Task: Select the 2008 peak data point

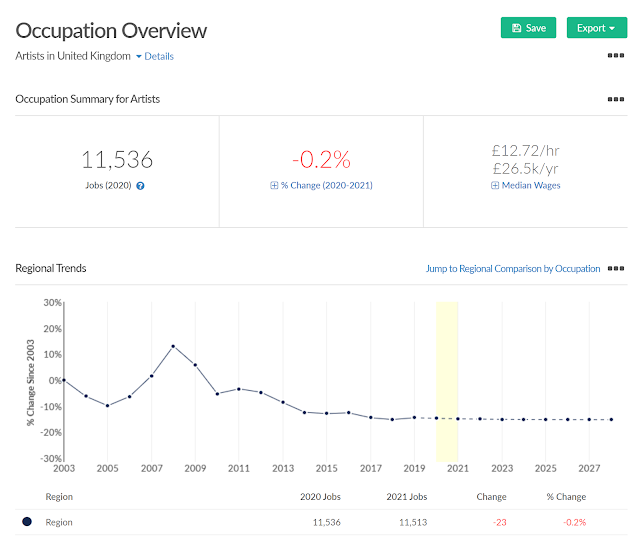Action: (x=173, y=346)
